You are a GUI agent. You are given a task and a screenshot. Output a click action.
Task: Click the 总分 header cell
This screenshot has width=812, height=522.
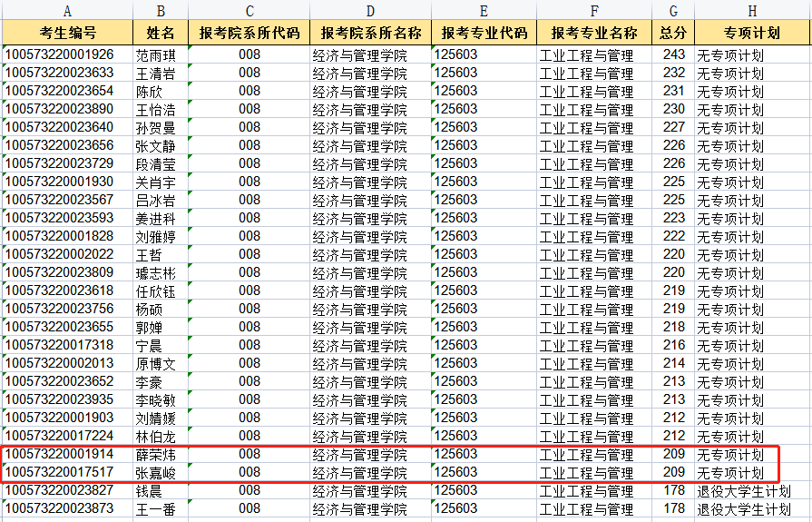coord(673,33)
